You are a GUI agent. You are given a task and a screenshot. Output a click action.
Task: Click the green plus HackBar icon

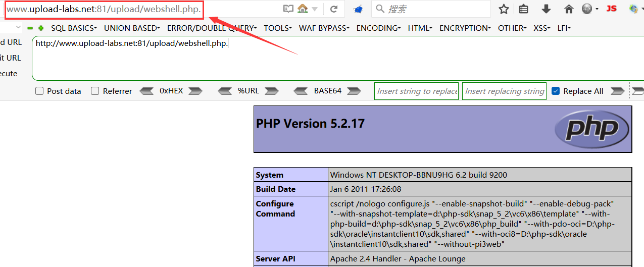41,28
